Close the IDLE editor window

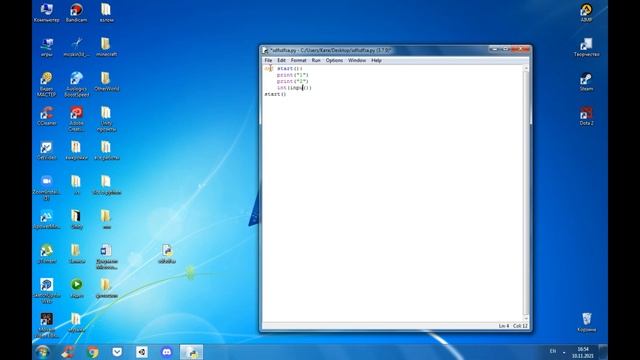pos(520,49)
